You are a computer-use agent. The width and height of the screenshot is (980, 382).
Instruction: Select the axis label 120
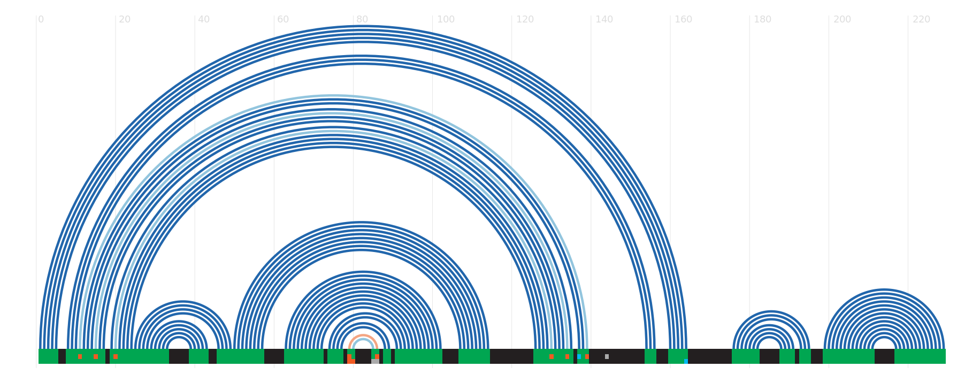tap(525, 20)
